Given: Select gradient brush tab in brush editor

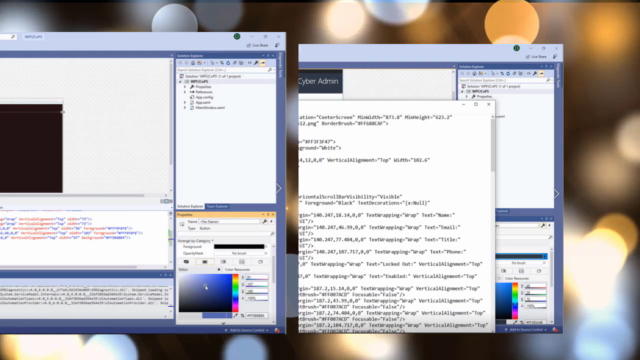Looking at the screenshot, I should [x=223, y=262].
